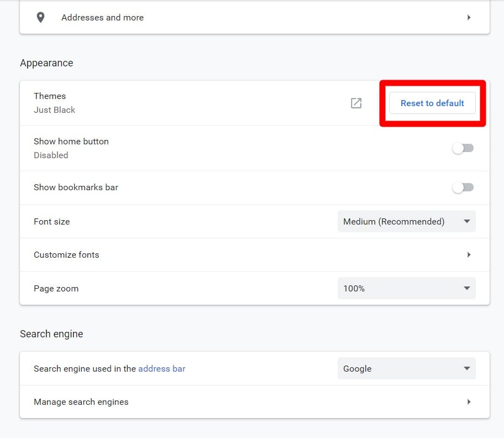
Task: Click the Manage search engines label
Action: [x=81, y=402]
